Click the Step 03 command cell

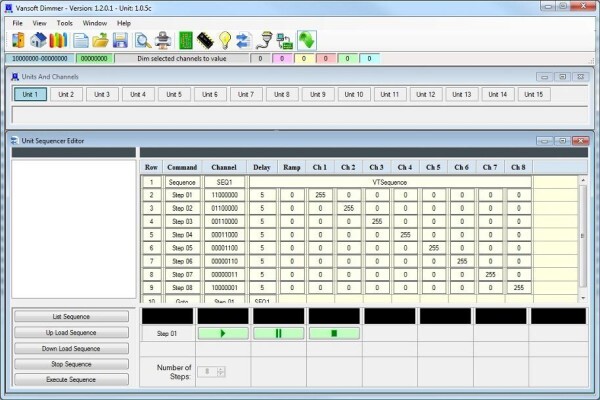pos(182,222)
